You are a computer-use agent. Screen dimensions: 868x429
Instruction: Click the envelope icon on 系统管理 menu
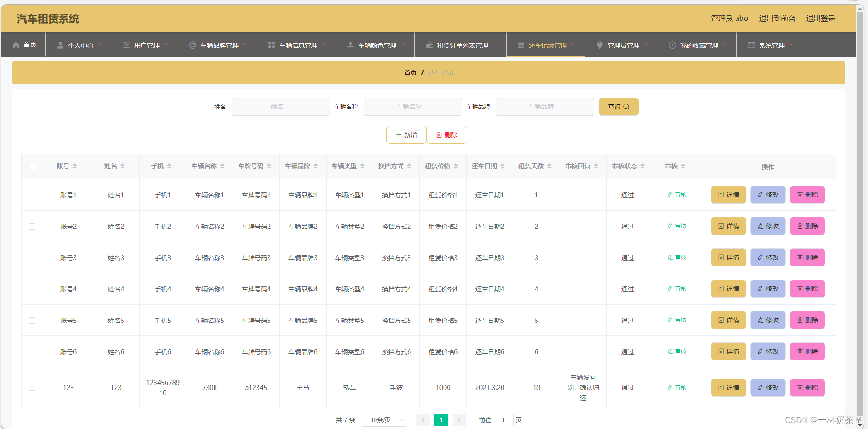pyautogui.click(x=751, y=45)
